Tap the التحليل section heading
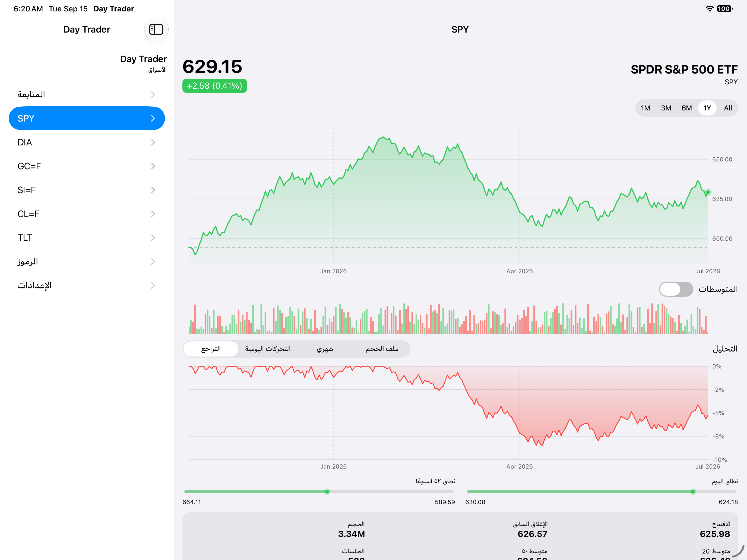Screen dimensions: 747x560 tap(725, 349)
